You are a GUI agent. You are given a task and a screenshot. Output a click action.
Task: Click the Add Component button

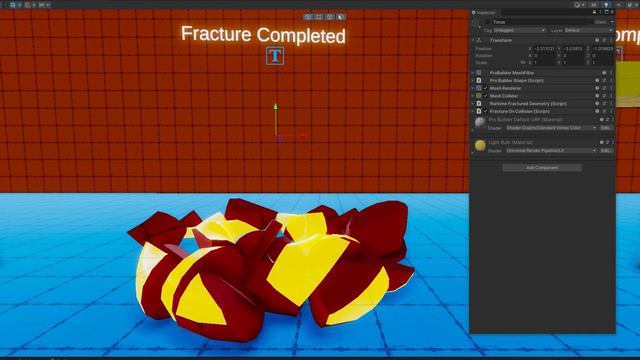point(542,168)
